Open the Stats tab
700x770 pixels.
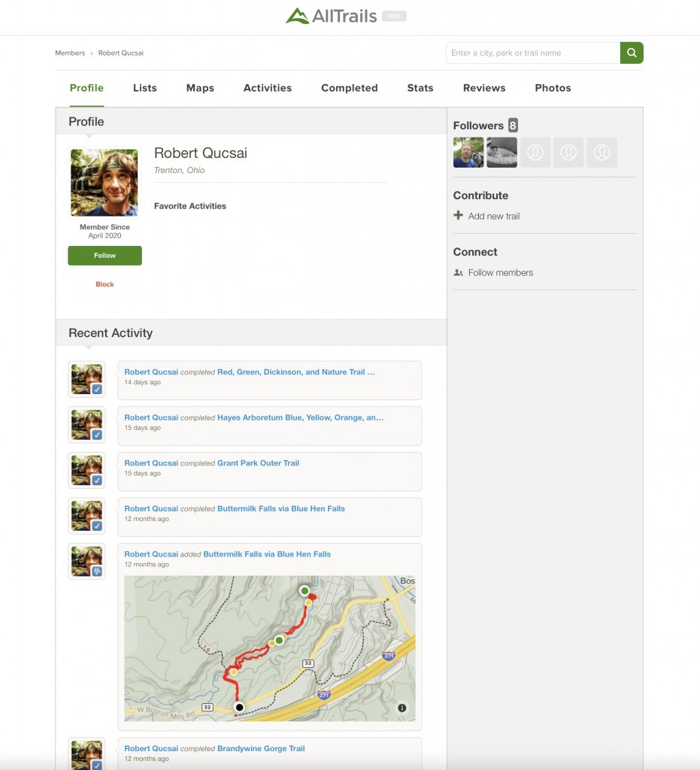(x=420, y=88)
